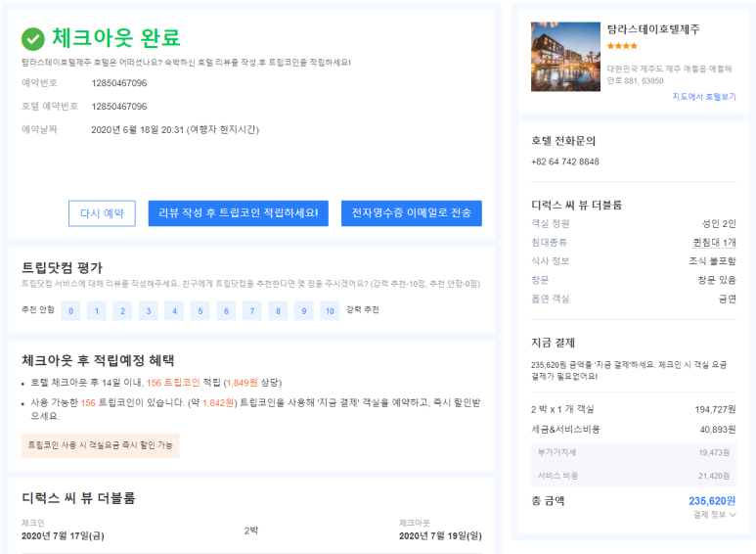Click room price 194,727원

[716, 409]
